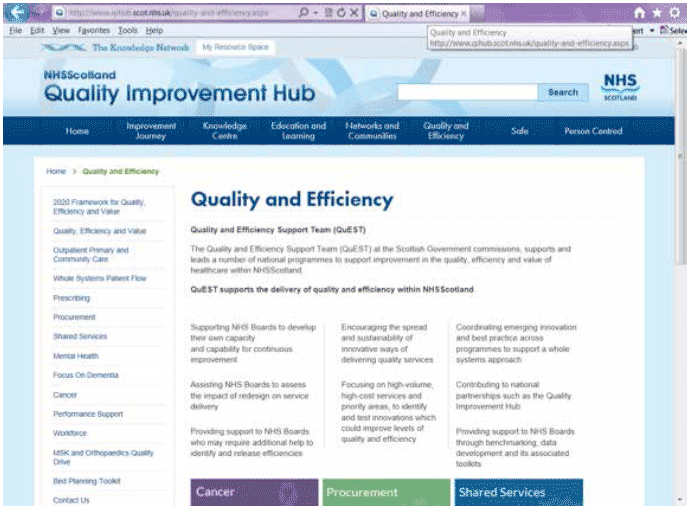Open Workforce sidebar link
The width and height of the screenshot is (689, 509).
pos(70,433)
